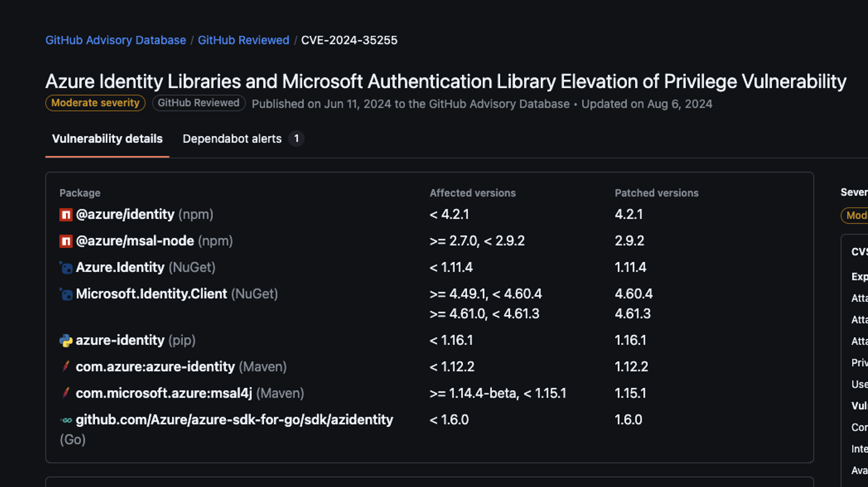868x487 pixels.
Task: Click the (Go) ecosystem label
Action: click(73, 440)
